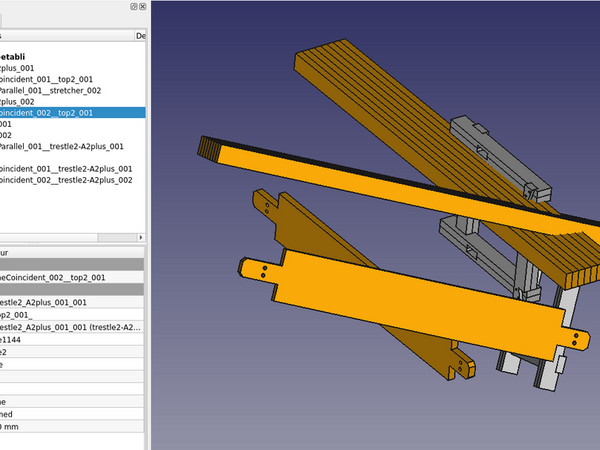Pick the coincident_001__trestle2-A2plus_001 tree entry

(x=66, y=168)
